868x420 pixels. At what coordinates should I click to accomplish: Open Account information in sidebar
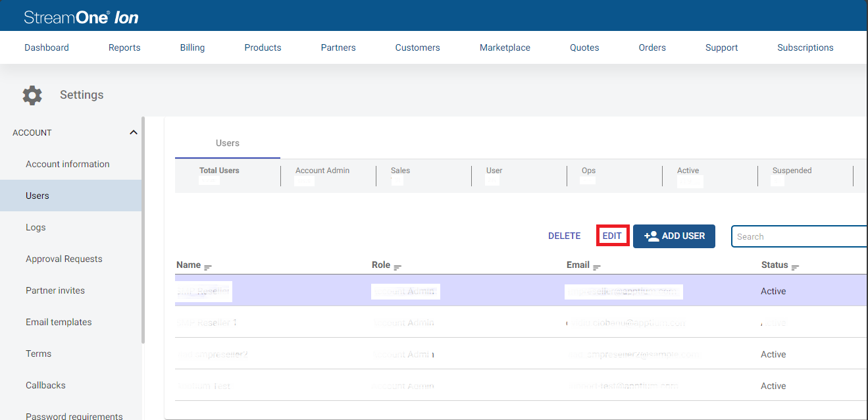click(68, 164)
